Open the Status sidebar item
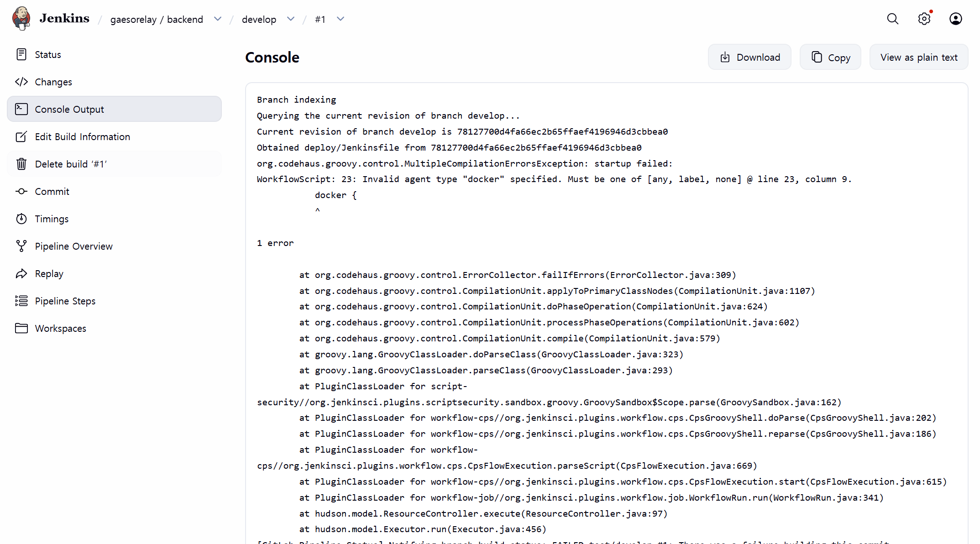 (48, 55)
